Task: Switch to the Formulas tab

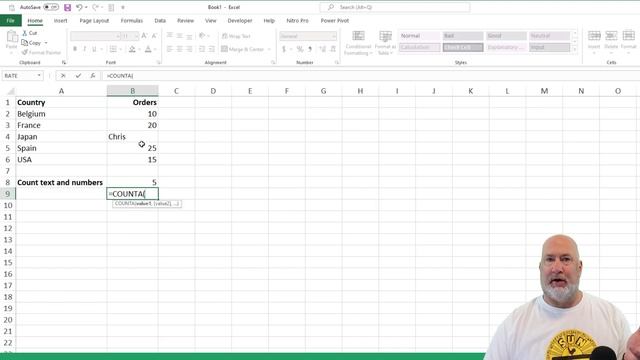Action: pyautogui.click(x=132, y=20)
